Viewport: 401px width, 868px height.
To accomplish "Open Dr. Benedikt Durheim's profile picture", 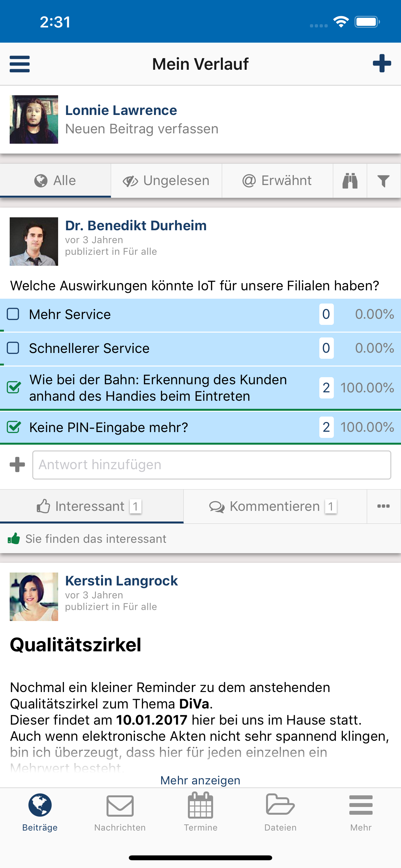I will 34,241.
